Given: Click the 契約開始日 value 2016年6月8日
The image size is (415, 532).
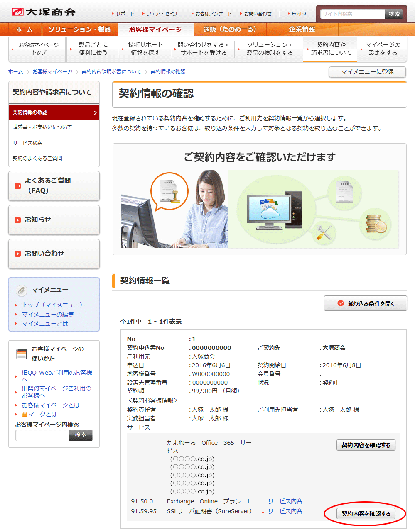Looking at the screenshot, I should coord(342,366).
